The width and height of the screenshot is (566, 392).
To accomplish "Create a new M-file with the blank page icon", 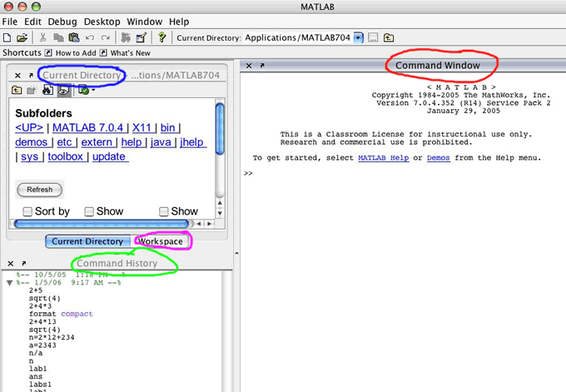I will tap(7, 37).
